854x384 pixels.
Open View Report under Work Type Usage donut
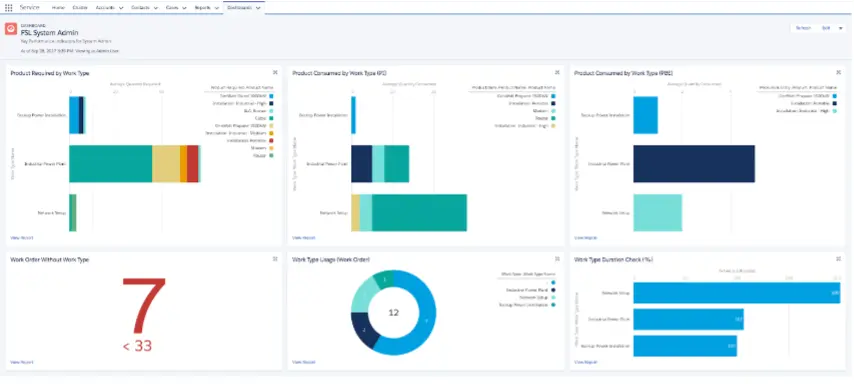pyautogui.click(x=304, y=362)
